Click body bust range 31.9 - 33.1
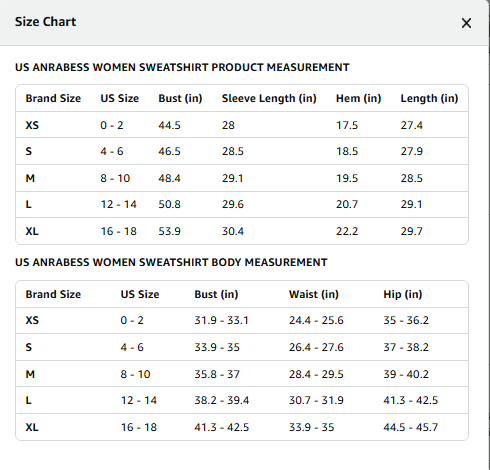The height and width of the screenshot is (470, 490). point(222,320)
